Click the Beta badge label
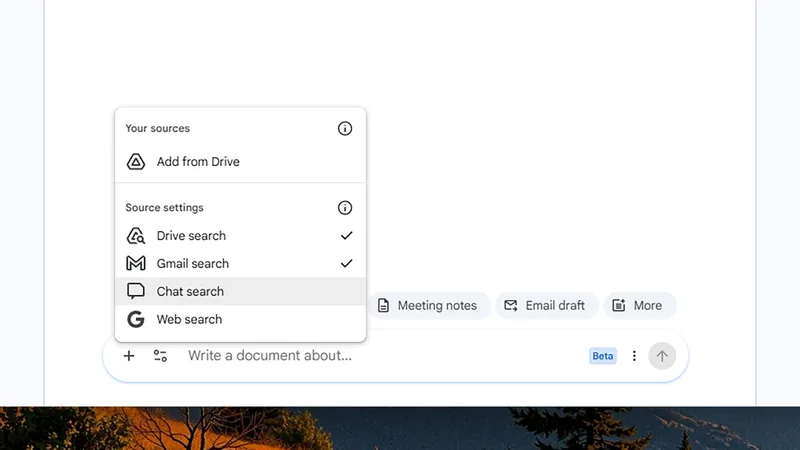The width and height of the screenshot is (800, 450). tap(603, 356)
